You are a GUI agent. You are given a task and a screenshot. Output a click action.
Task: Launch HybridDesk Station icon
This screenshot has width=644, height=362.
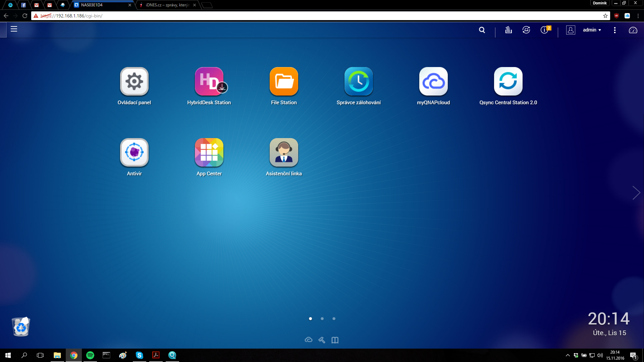coord(209,81)
